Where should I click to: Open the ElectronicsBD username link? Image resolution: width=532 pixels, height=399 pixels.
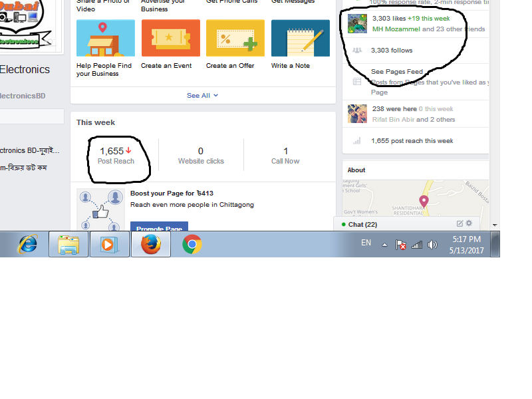pos(23,96)
